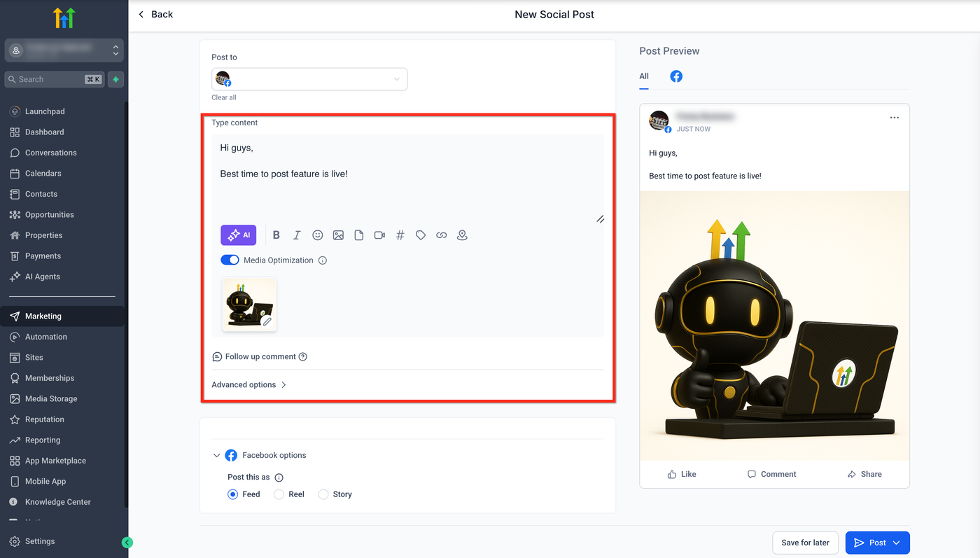Click the Clear all link
This screenshot has height=558, width=980.
(224, 97)
